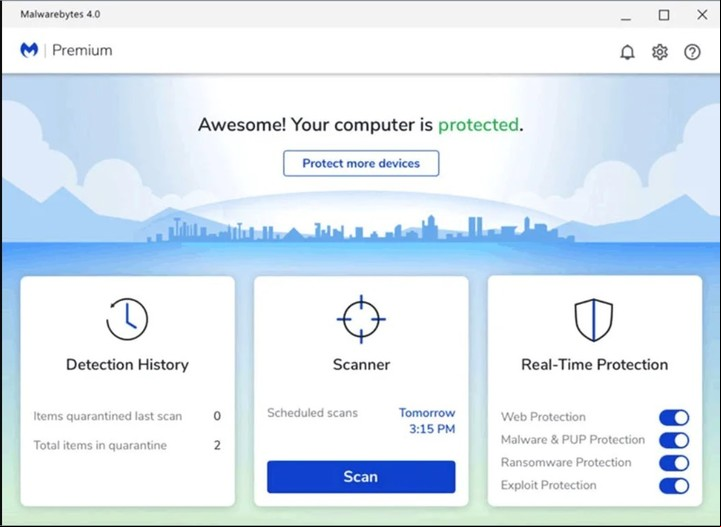Start a scan with the Scan button
The height and width of the screenshot is (527, 721).
click(361, 477)
